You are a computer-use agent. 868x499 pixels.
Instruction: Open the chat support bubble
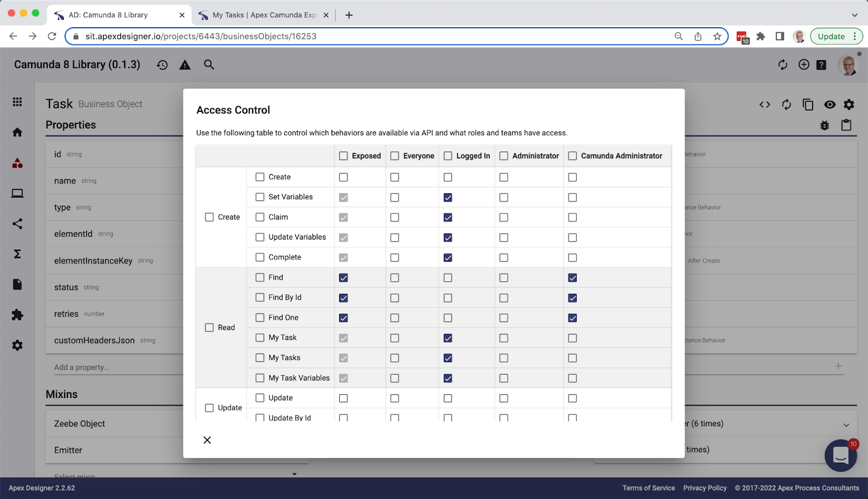(841, 456)
